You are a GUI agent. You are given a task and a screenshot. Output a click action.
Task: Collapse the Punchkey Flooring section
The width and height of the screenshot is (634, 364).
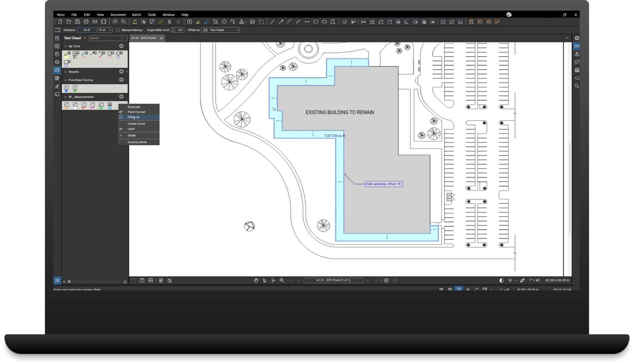click(66, 80)
